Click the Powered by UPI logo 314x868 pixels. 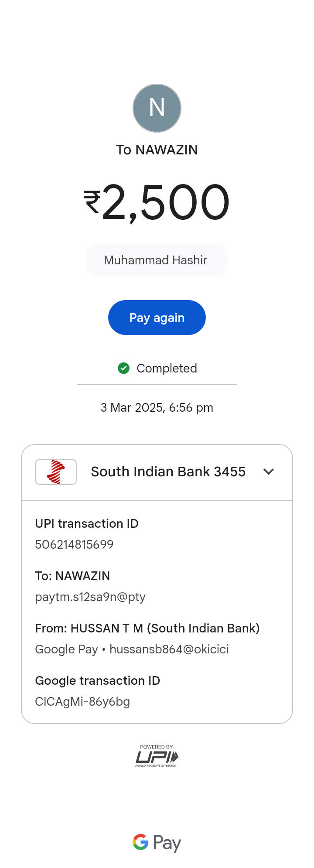[x=157, y=756]
